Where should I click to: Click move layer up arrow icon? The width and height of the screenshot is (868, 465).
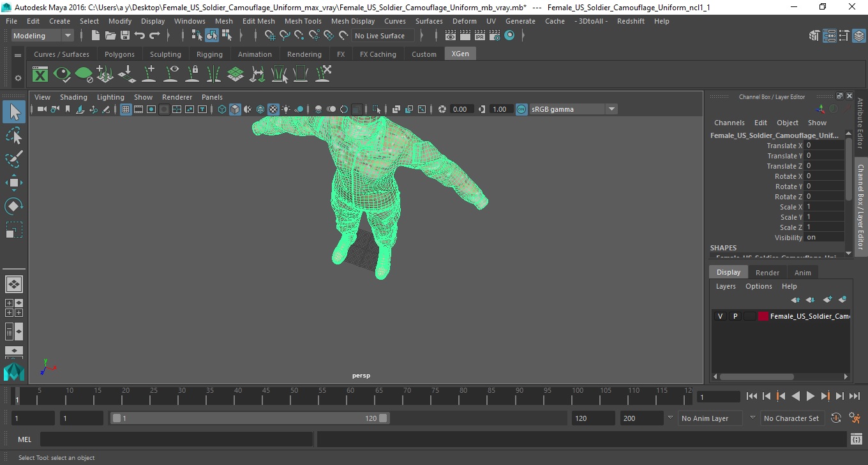(795, 300)
